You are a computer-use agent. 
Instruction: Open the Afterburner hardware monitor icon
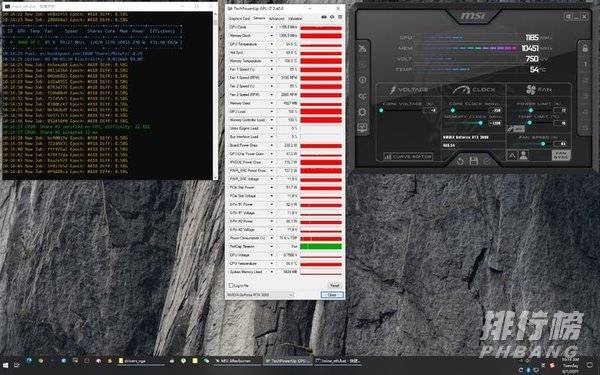point(362,128)
